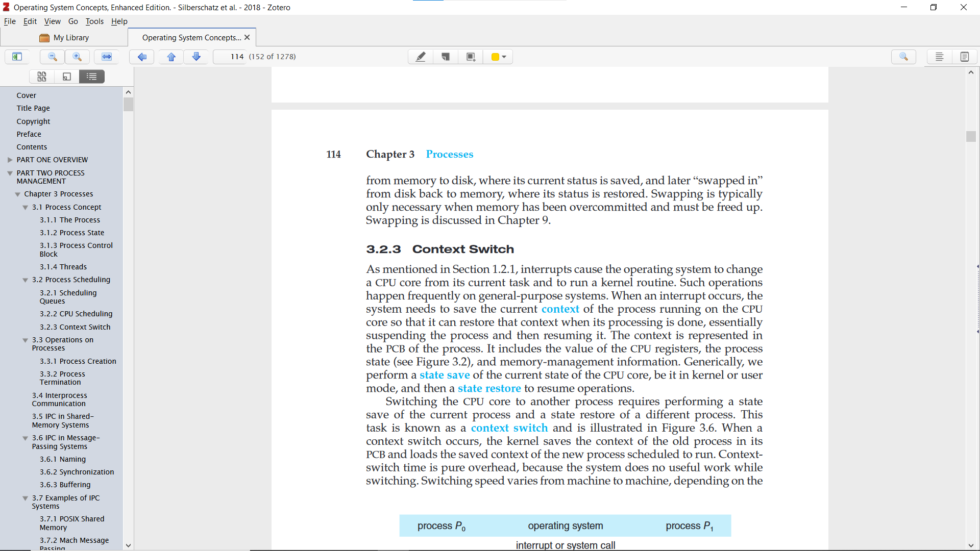Open the Tools menu
Viewport: 980px width, 551px height.
(94, 21)
